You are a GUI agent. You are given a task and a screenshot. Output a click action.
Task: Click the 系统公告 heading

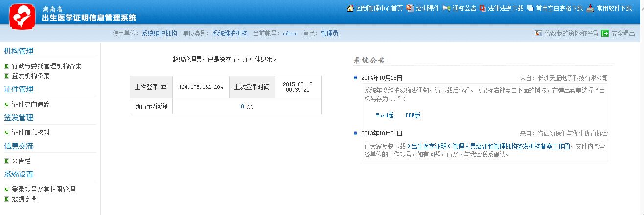(369, 60)
